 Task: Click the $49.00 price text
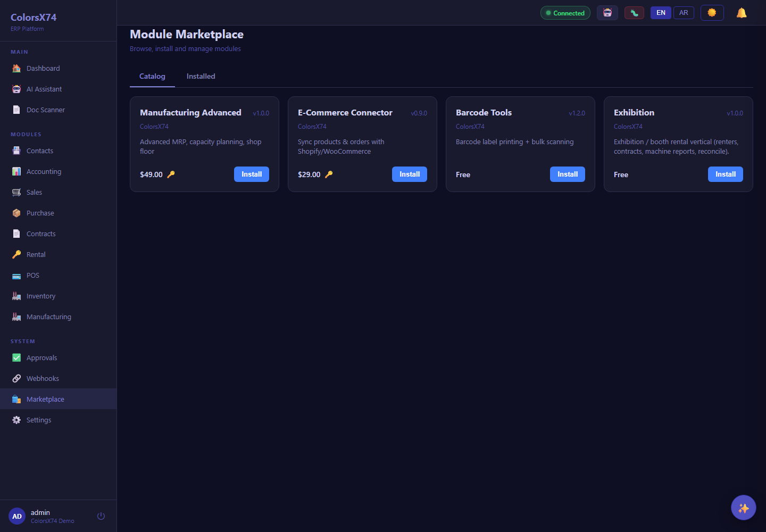tap(151, 174)
